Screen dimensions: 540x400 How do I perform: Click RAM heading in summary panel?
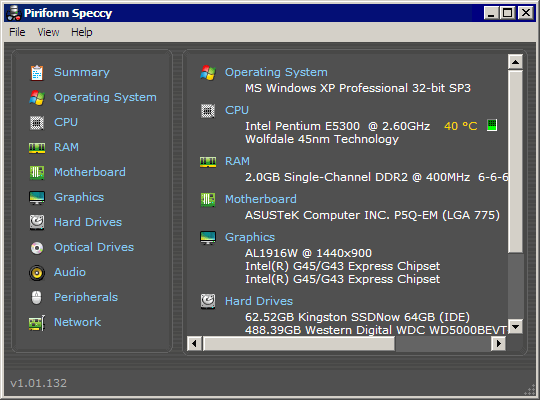coord(237,161)
